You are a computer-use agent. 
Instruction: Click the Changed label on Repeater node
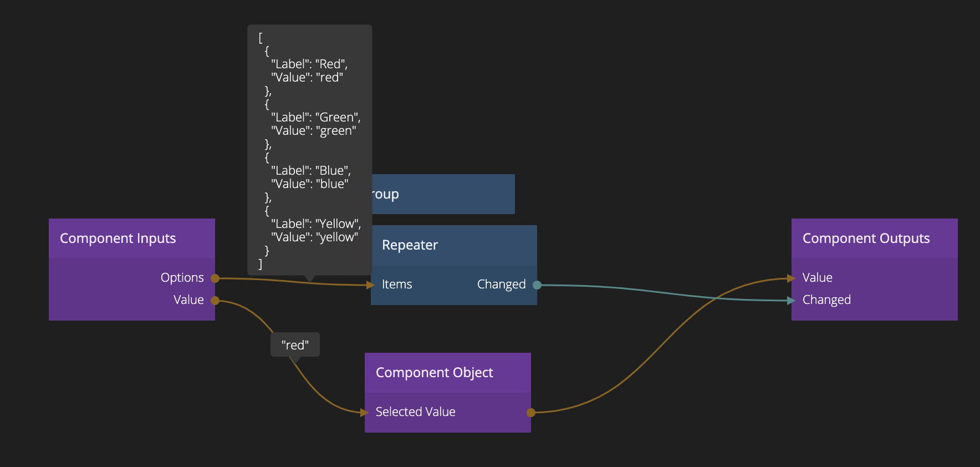[x=501, y=285]
